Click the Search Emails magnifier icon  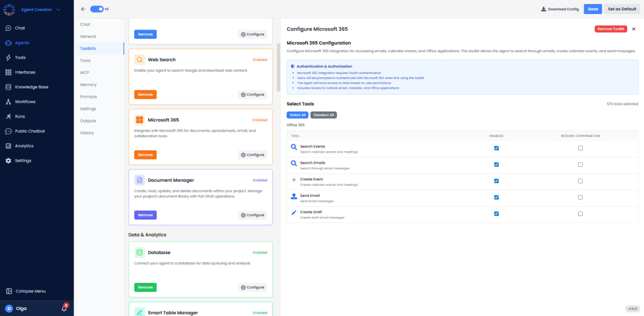tap(294, 164)
